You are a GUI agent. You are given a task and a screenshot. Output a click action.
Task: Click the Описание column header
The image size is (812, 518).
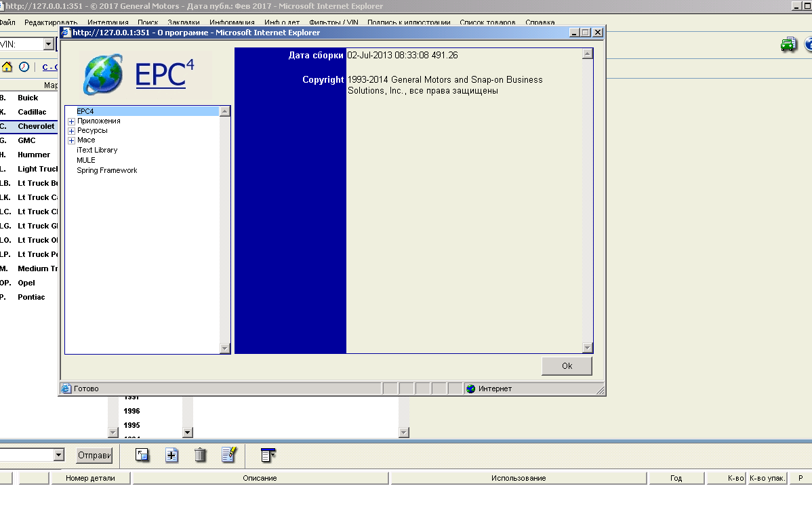(260, 478)
